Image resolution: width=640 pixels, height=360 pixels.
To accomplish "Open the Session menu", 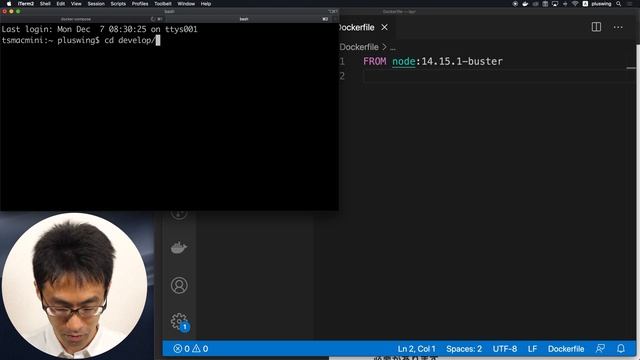I will point(96,4).
